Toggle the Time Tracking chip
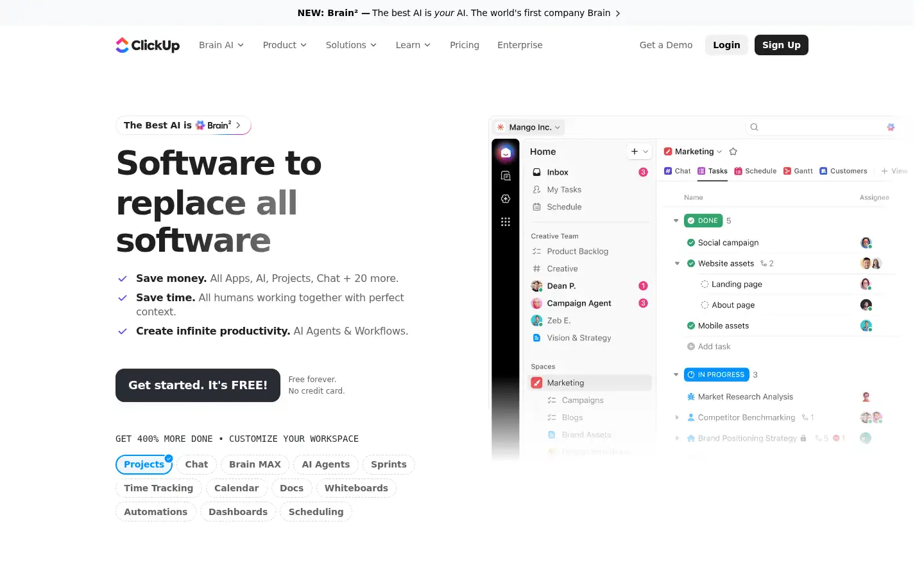924x578 pixels. [158, 488]
